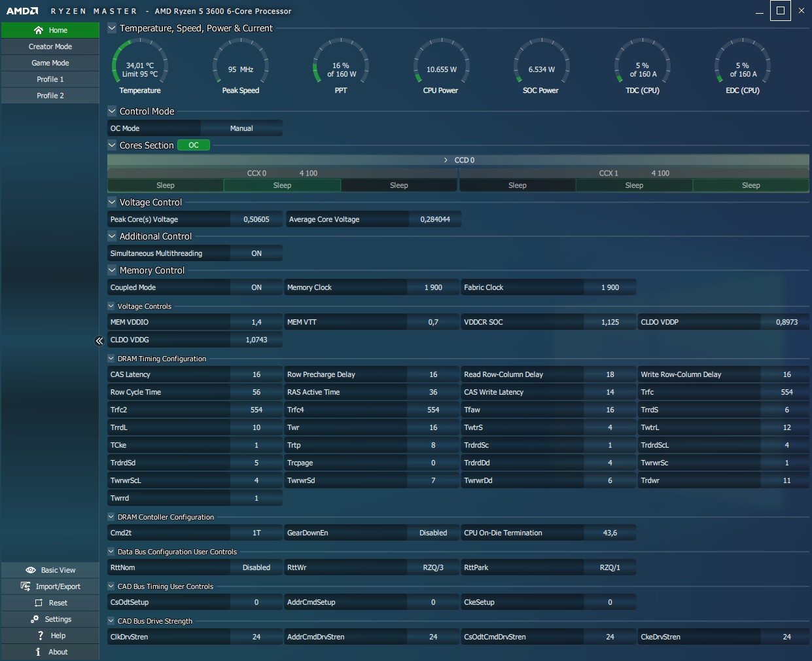This screenshot has height=661, width=812.
Task: Click the Memory Clock value 1 900
Action: (433, 287)
